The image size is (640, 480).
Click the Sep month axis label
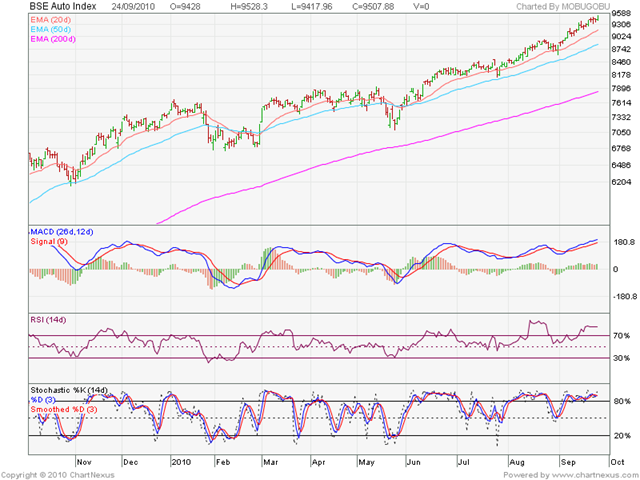(x=568, y=462)
